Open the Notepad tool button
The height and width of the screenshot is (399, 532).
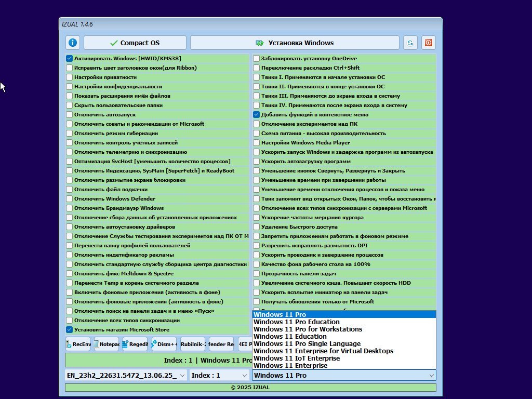coord(107,344)
